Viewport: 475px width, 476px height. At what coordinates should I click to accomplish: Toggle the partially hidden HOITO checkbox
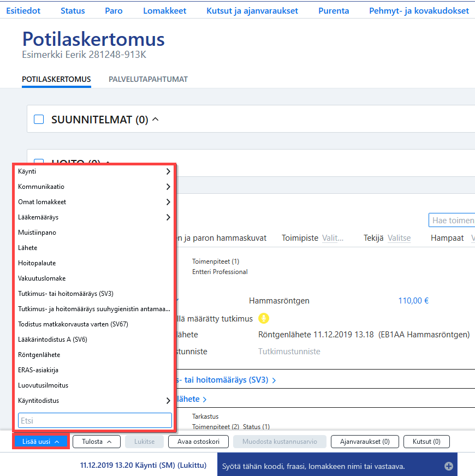point(39,162)
